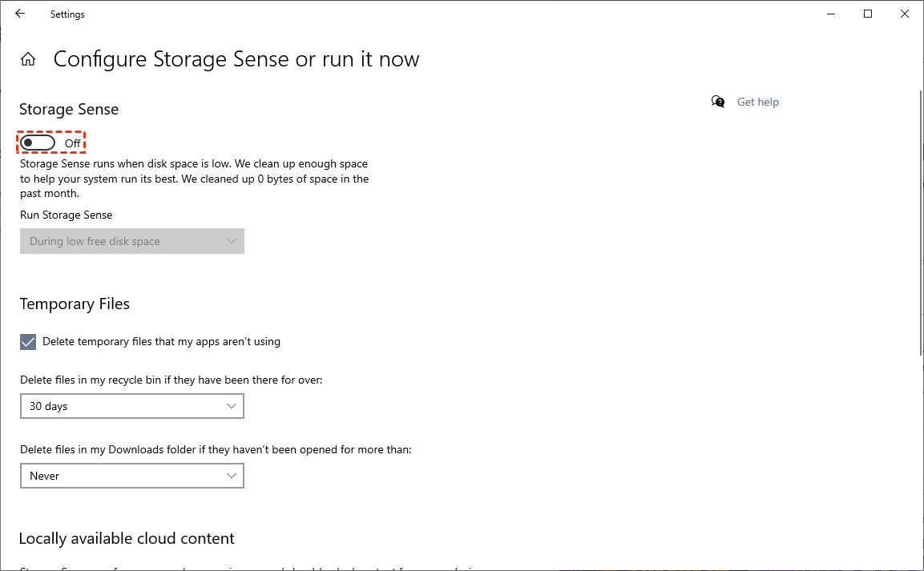This screenshot has width=924, height=571.
Task: Click the Configure Storage Sense page title
Action: tap(236, 59)
